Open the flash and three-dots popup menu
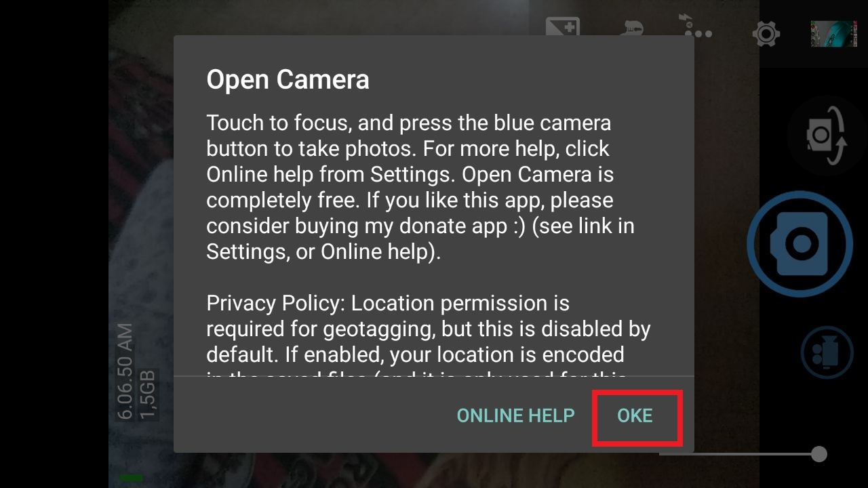 [x=698, y=26]
